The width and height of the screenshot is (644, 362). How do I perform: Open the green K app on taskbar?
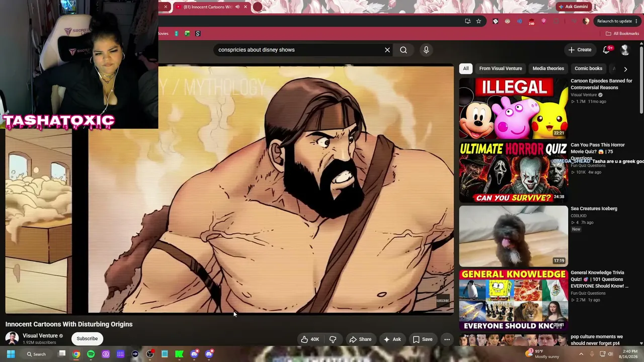coord(179,354)
